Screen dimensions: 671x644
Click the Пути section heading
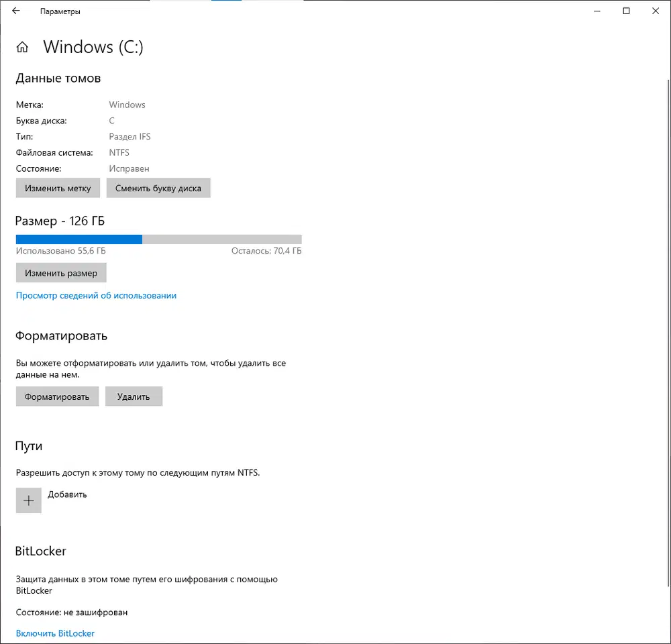(x=29, y=446)
